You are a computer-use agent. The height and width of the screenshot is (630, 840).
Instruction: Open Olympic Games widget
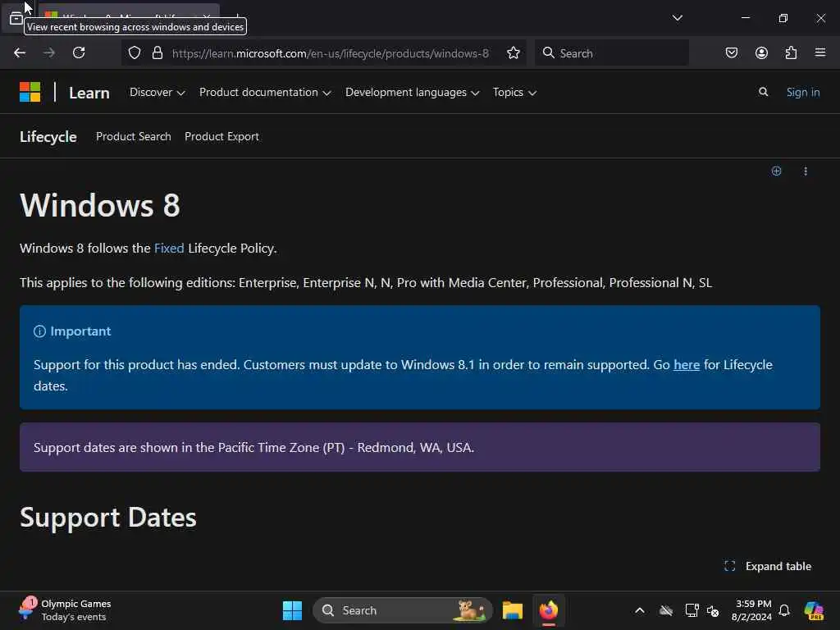(65, 610)
